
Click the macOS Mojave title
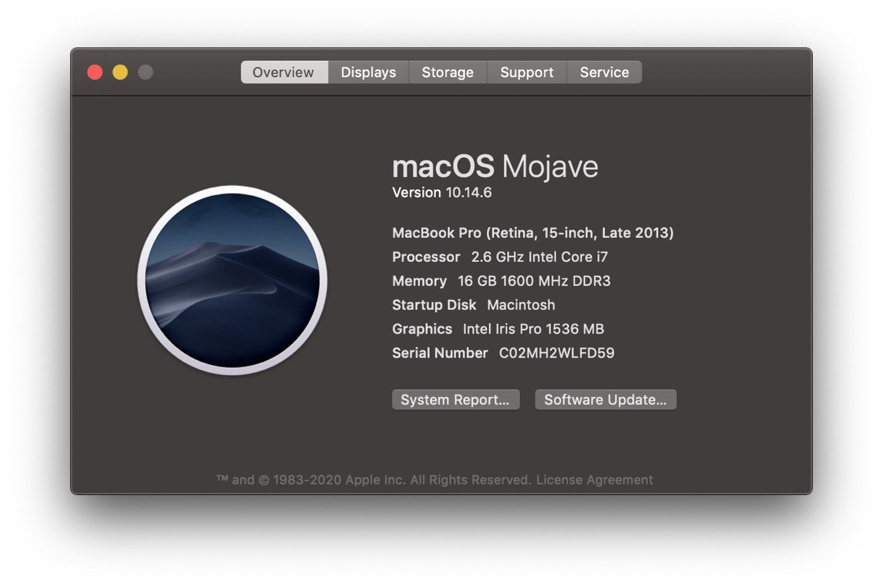[x=495, y=166]
